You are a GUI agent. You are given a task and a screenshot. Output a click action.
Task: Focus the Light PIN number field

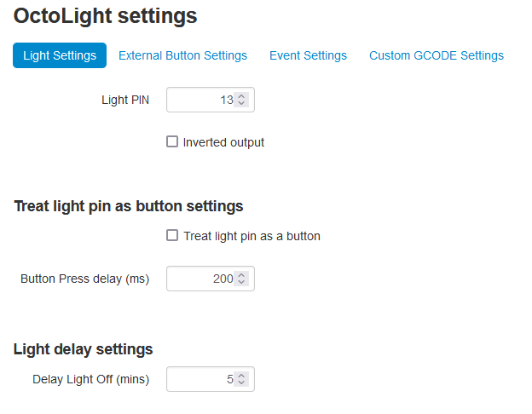tap(200, 101)
